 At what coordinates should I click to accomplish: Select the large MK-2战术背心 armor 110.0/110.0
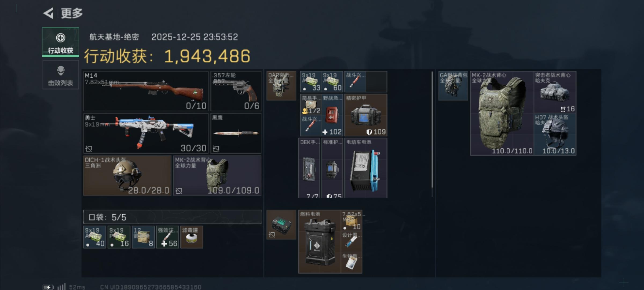(502, 113)
